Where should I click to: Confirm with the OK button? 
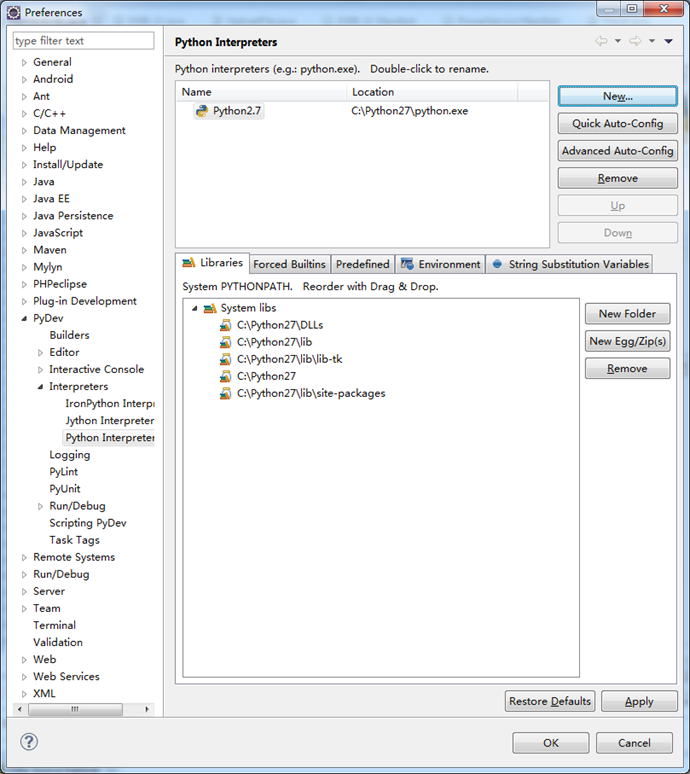click(551, 743)
